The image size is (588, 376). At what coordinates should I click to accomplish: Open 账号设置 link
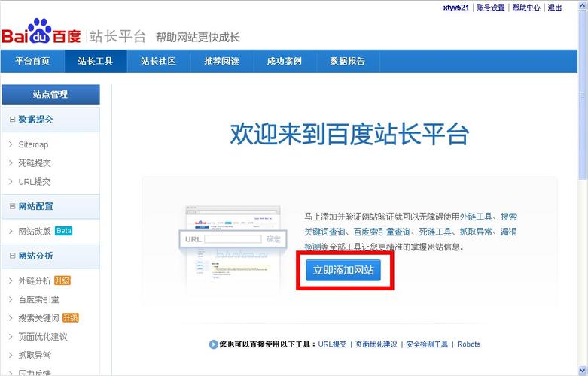pyautogui.click(x=490, y=8)
